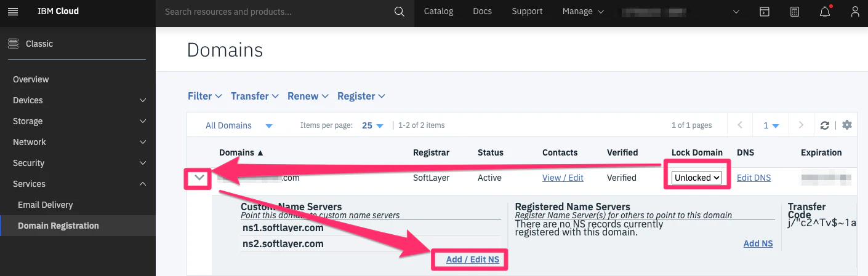The height and width of the screenshot is (276, 868).
Task: Click the IBM Cloud logo text
Action: point(58,12)
